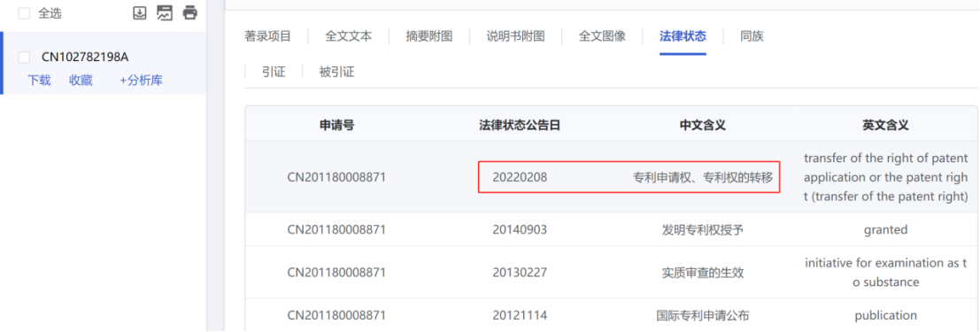Open the 同族 tab
Image resolution: width=980 pixels, height=332 pixels.
tap(752, 36)
